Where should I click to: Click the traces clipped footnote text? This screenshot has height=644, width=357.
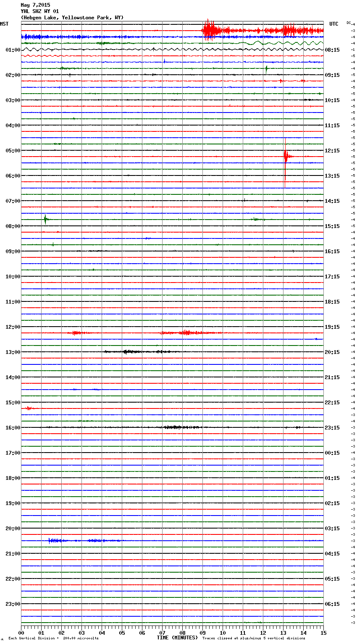(x=254, y=639)
